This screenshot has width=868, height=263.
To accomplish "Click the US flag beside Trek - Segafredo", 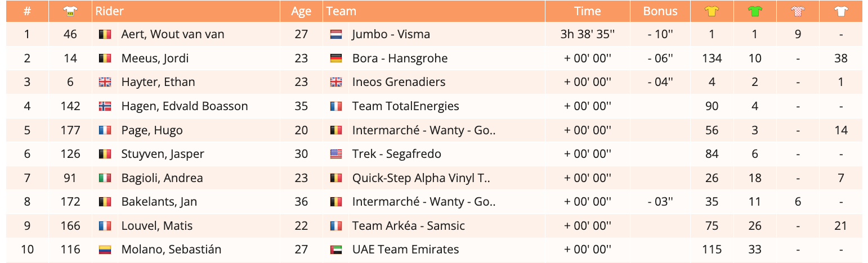I will [x=336, y=154].
